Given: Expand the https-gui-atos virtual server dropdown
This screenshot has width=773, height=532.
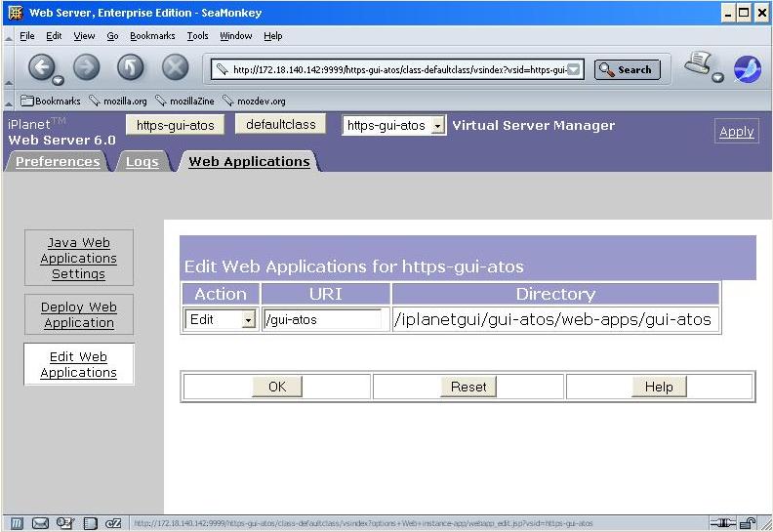Looking at the screenshot, I should [437, 126].
